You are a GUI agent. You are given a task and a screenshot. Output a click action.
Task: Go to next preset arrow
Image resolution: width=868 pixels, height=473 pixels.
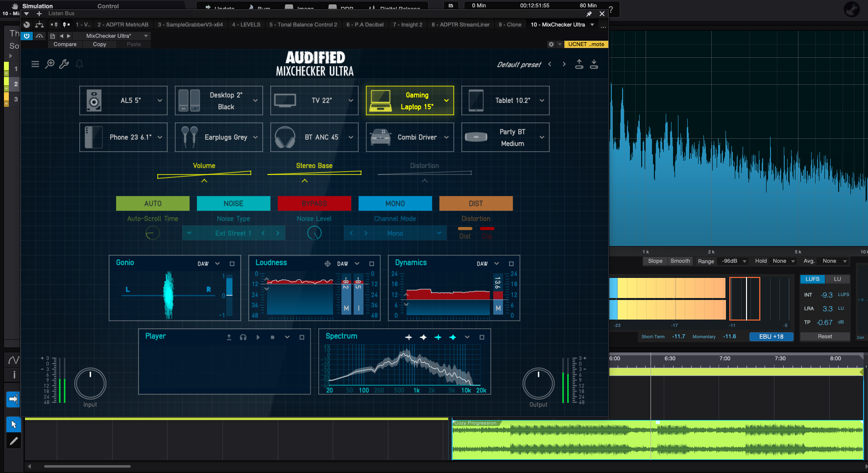(564, 64)
